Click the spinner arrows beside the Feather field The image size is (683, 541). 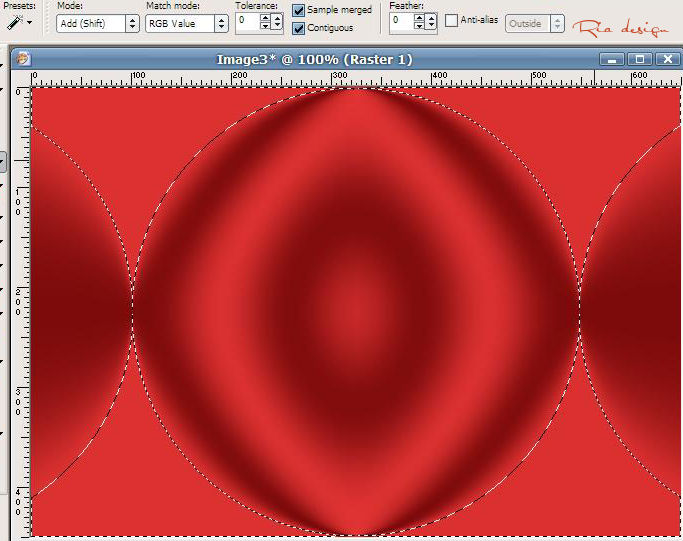click(419, 22)
